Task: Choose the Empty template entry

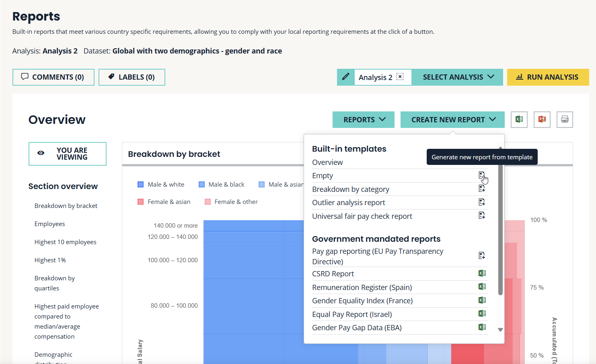Action: (323, 176)
